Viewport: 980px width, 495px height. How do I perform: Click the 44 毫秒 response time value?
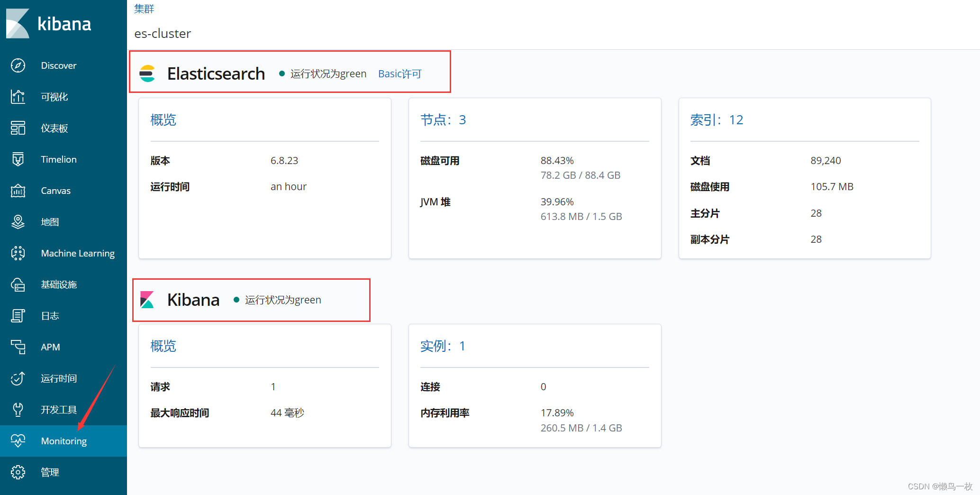[x=287, y=412]
